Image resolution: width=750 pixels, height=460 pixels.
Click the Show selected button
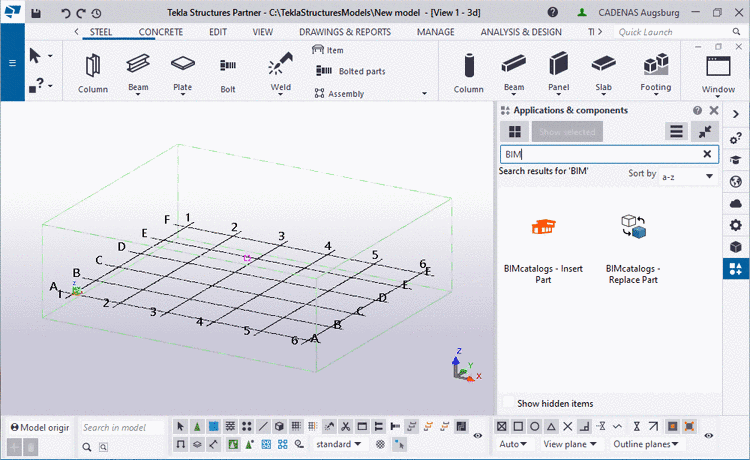point(566,131)
